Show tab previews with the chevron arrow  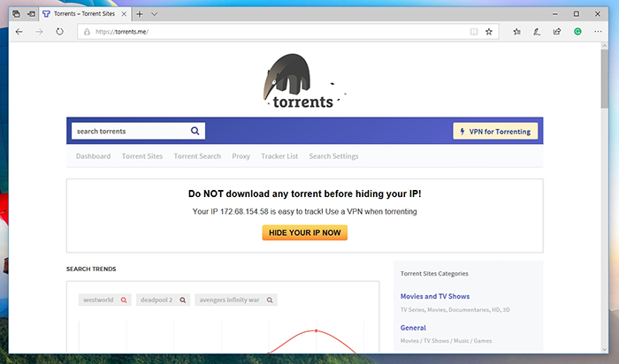[x=155, y=14]
